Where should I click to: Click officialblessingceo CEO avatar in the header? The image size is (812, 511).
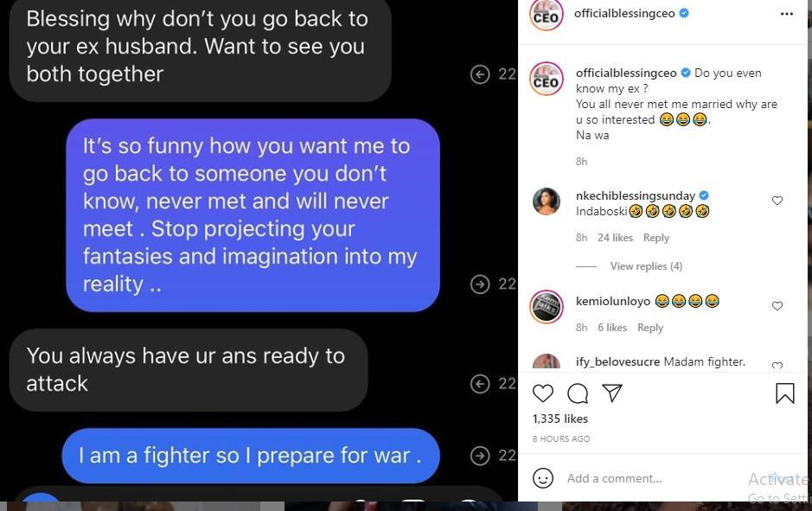click(546, 16)
